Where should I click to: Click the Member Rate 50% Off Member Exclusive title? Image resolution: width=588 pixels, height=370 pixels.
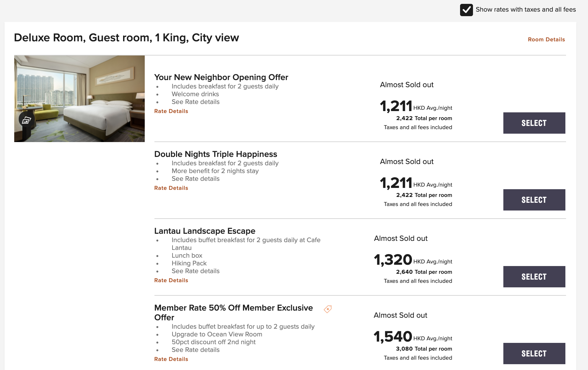point(233,313)
